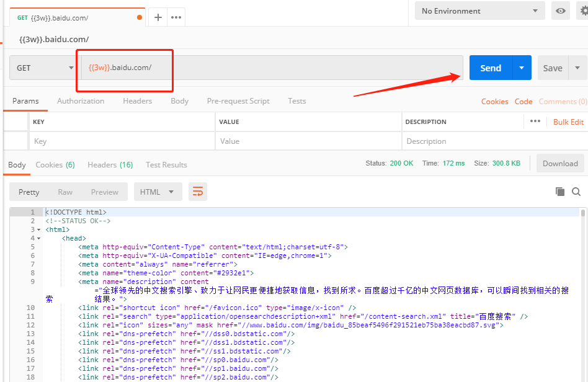Screen dimensions: 588x382
Task: Click line 13 dss0.bdstatic.com prefetch link
Action: pos(186,334)
